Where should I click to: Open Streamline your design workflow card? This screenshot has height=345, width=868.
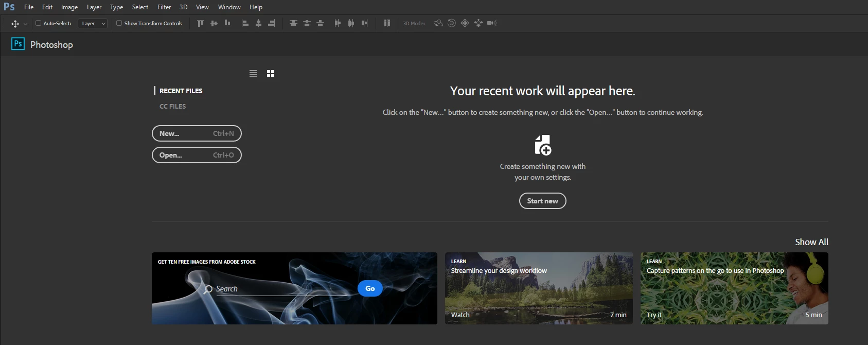point(539,288)
